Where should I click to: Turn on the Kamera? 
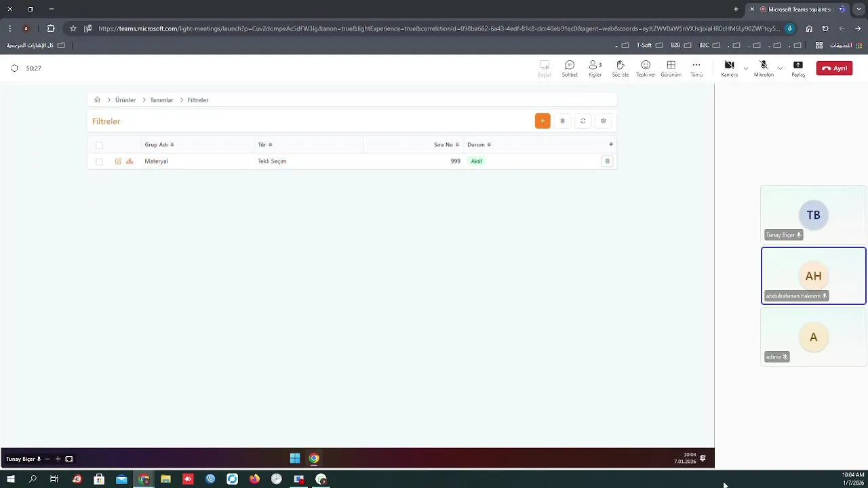[729, 68]
